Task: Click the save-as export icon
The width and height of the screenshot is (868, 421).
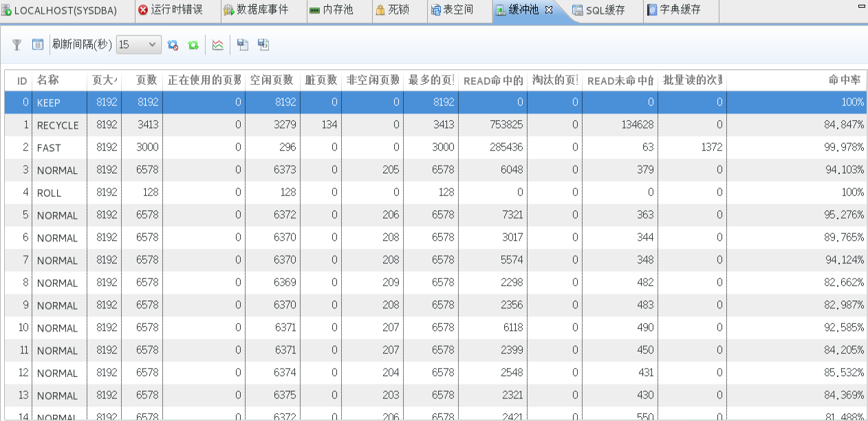Action: [263, 45]
